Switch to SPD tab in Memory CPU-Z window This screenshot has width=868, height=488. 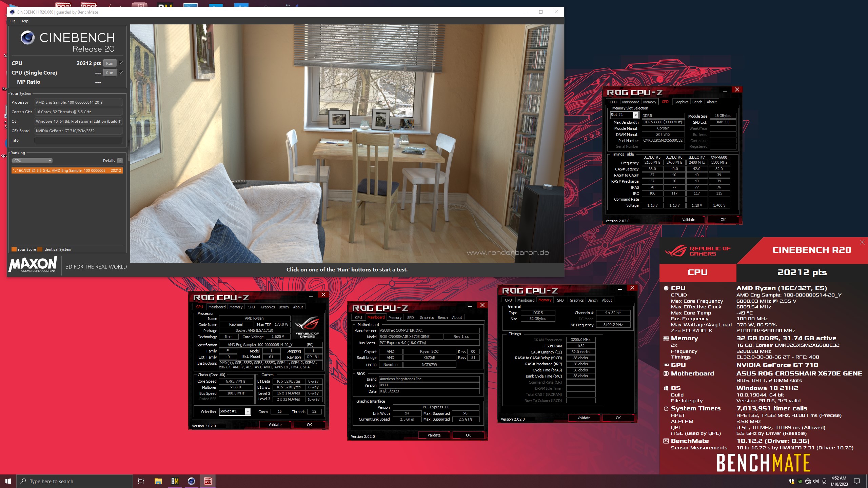point(560,300)
